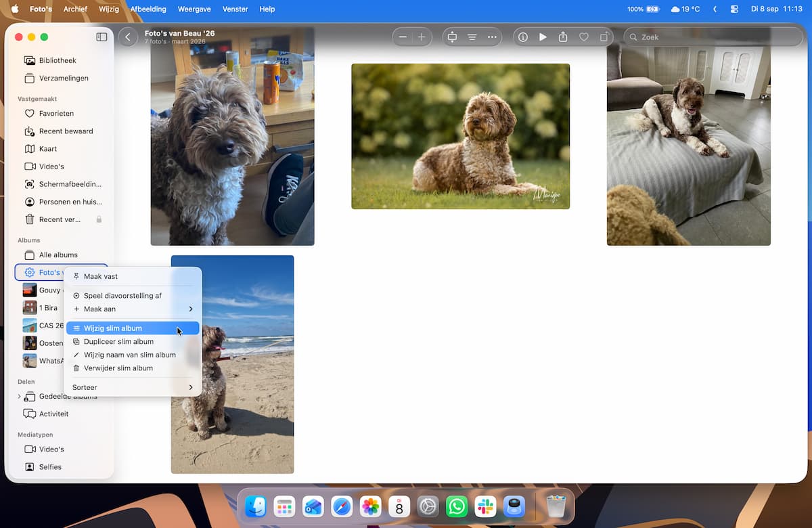Open Safari from the Dock
Image resolution: width=812 pixels, height=528 pixels.
(342, 506)
